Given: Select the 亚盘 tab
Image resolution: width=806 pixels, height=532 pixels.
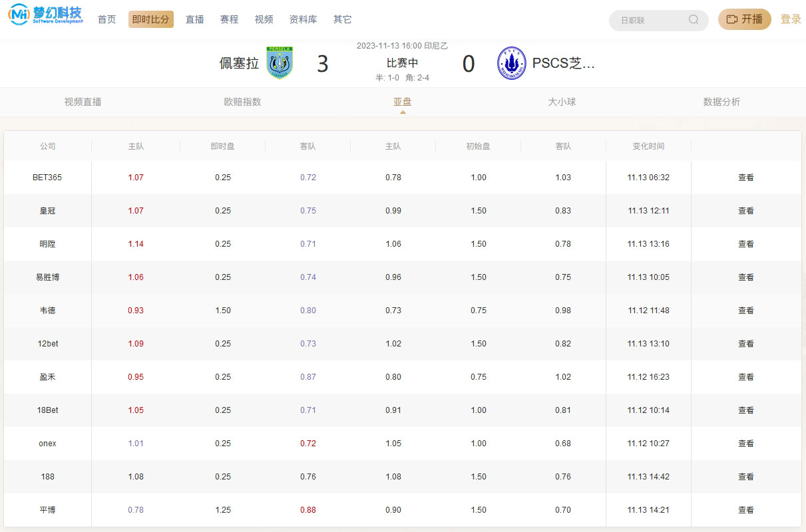Looking at the screenshot, I should pyautogui.click(x=403, y=102).
